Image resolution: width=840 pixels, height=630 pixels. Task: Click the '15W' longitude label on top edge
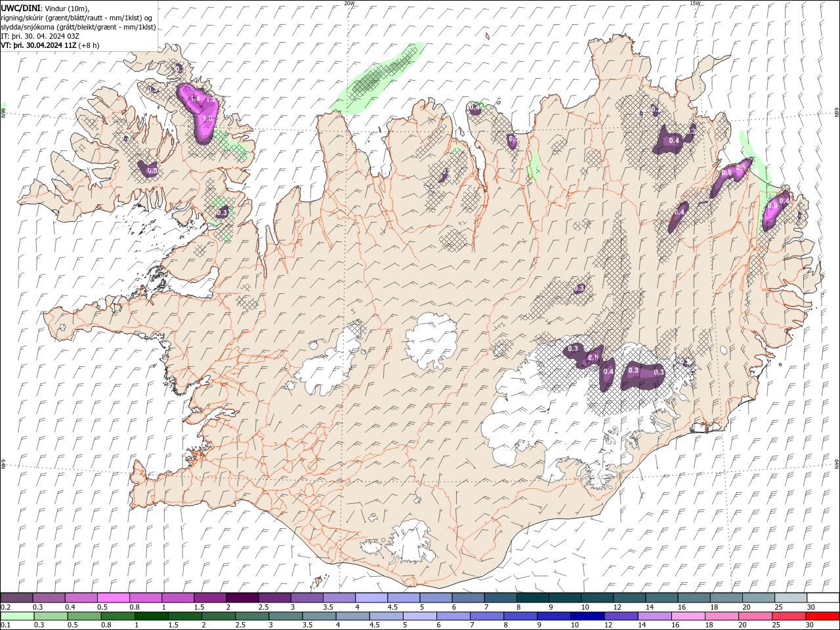(x=695, y=3)
